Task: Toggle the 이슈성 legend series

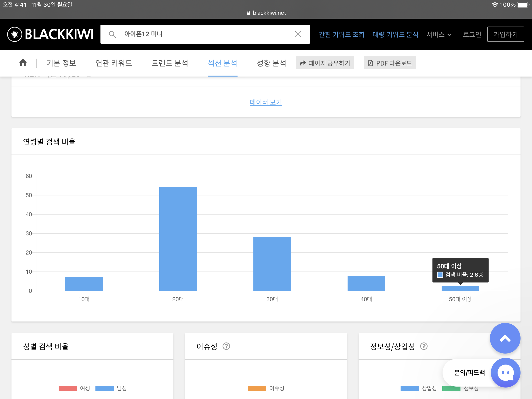Action: (266, 388)
